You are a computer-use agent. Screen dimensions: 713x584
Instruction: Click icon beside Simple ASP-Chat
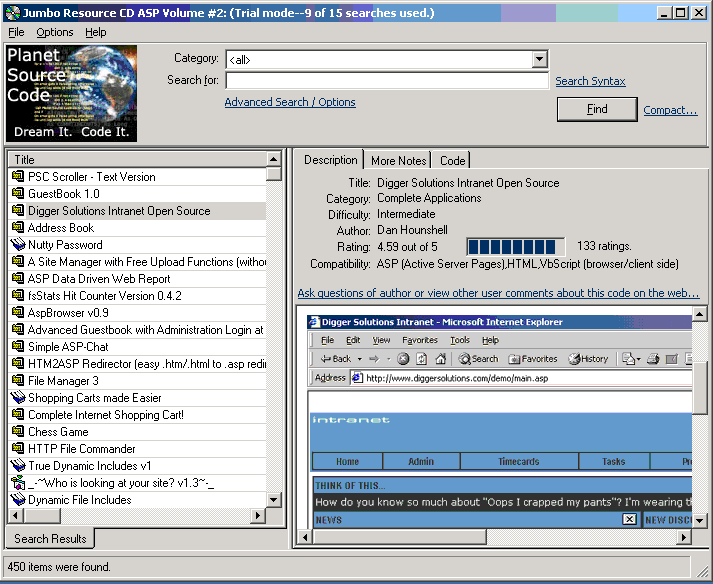point(18,347)
